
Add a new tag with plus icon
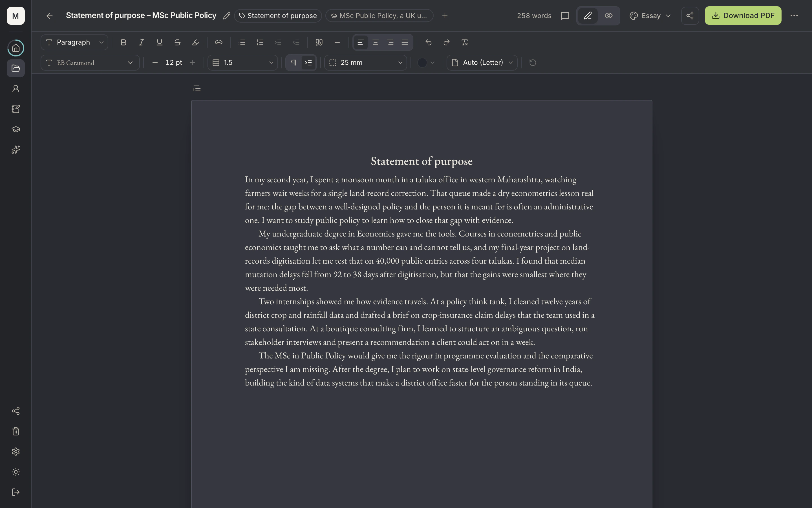[x=445, y=16]
